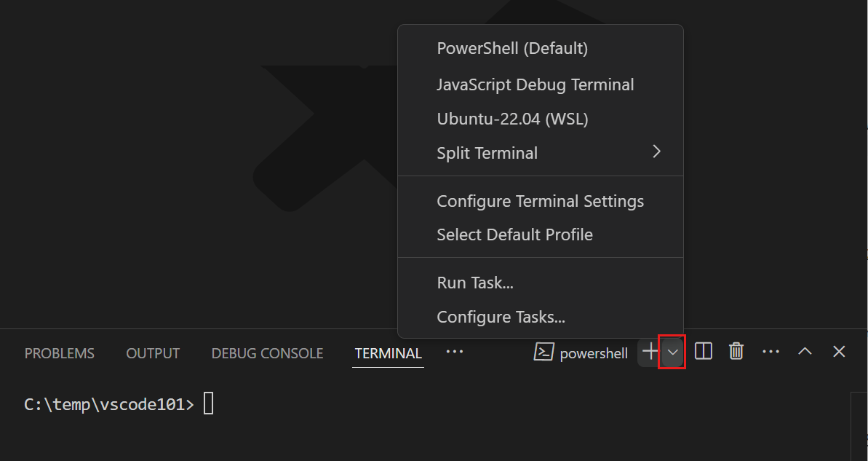
Task: Maximize the panel with the chevron icon
Action: pyautogui.click(x=805, y=352)
